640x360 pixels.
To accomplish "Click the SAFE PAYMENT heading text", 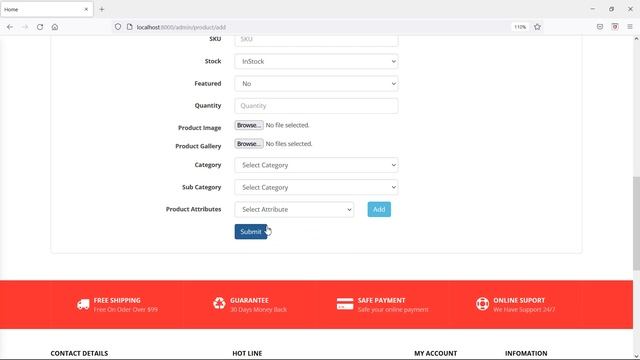I will [x=382, y=300].
